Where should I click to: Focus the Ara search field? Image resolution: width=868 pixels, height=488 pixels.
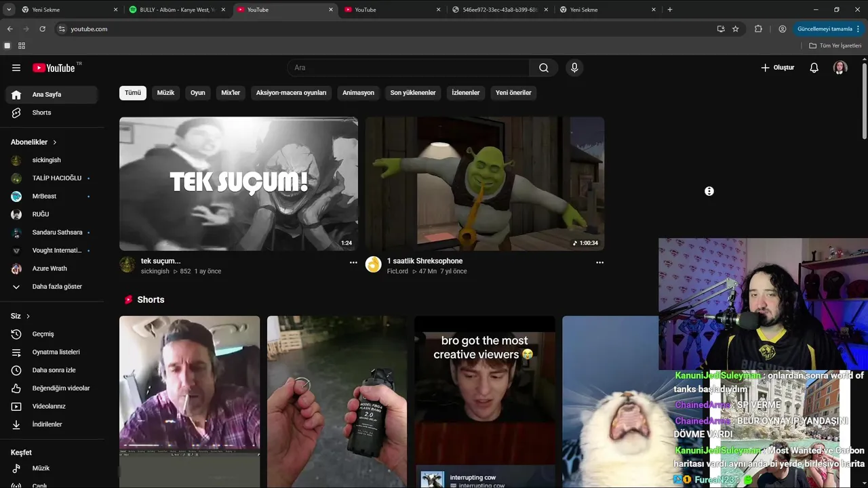[408, 68]
